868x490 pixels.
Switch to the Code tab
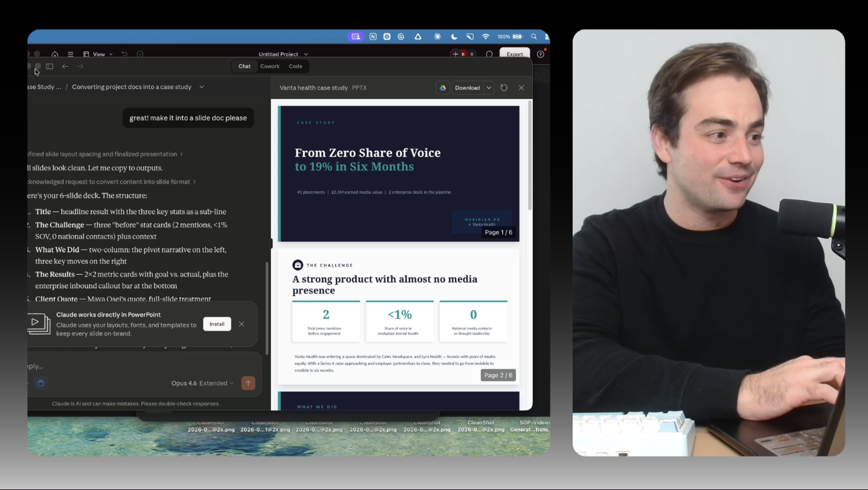295,66
